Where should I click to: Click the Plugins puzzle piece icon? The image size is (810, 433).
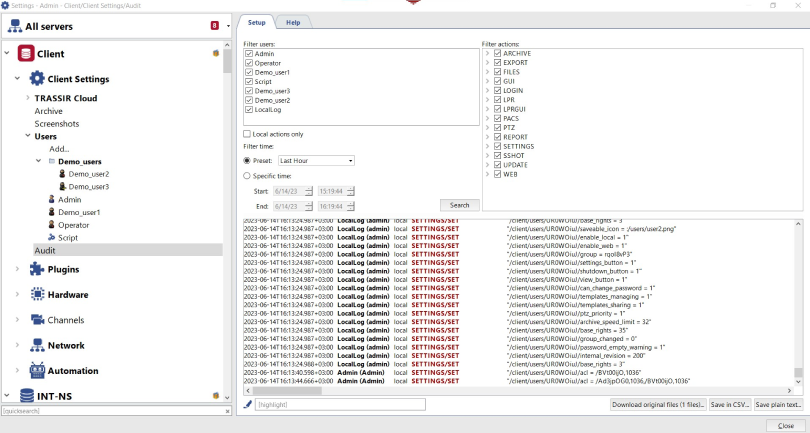(37, 269)
